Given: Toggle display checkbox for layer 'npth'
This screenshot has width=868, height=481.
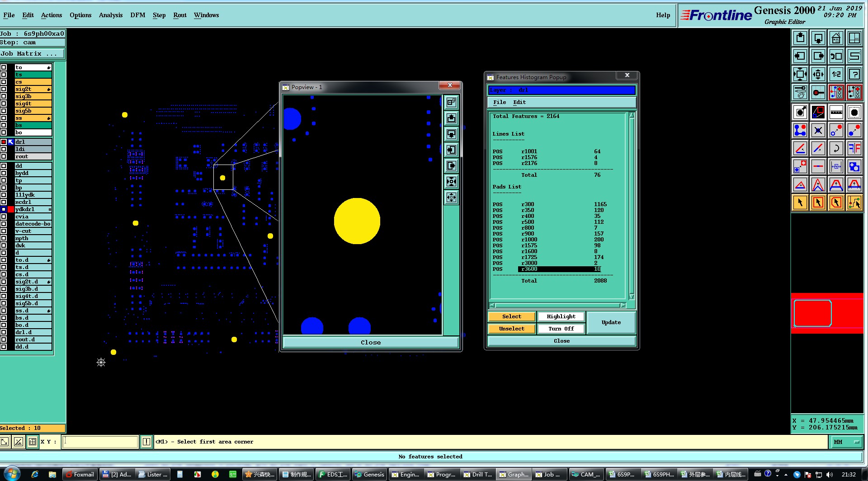Looking at the screenshot, I should (x=4, y=238).
